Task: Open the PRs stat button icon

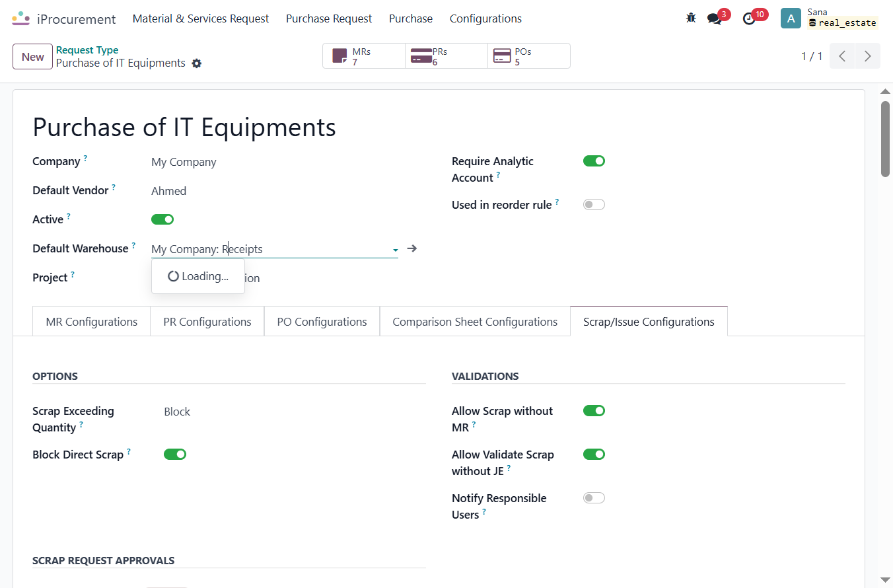Action: pyautogui.click(x=421, y=56)
